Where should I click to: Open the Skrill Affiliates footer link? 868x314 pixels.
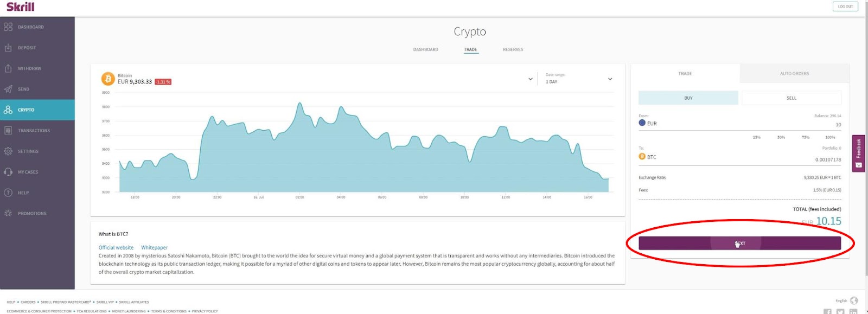[134, 302]
